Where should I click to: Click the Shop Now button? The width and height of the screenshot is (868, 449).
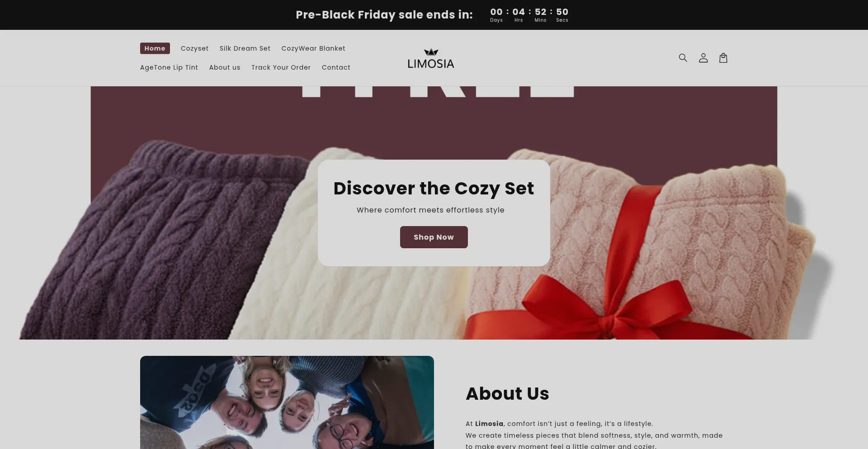point(434,237)
